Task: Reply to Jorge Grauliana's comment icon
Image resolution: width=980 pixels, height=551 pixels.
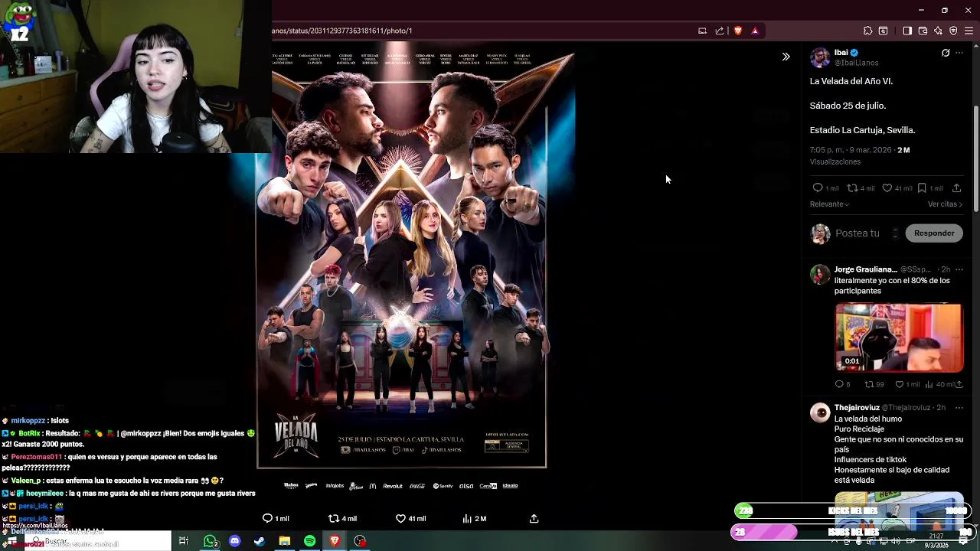Action: [839, 384]
